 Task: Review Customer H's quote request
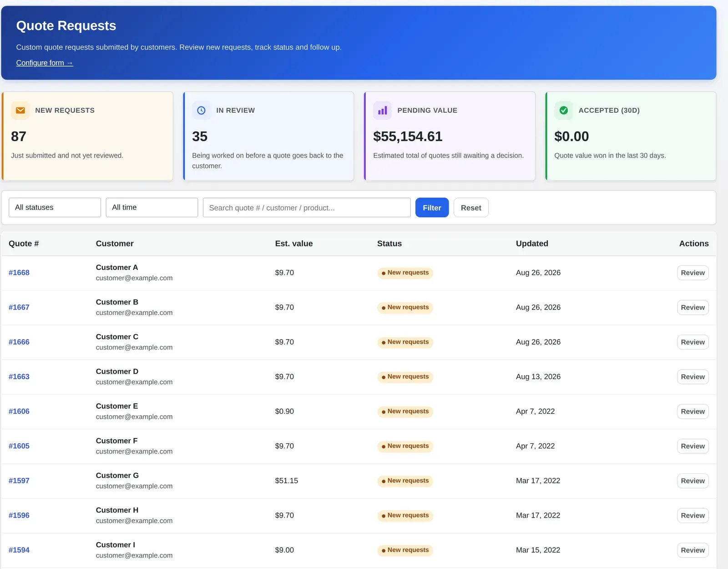pos(693,515)
